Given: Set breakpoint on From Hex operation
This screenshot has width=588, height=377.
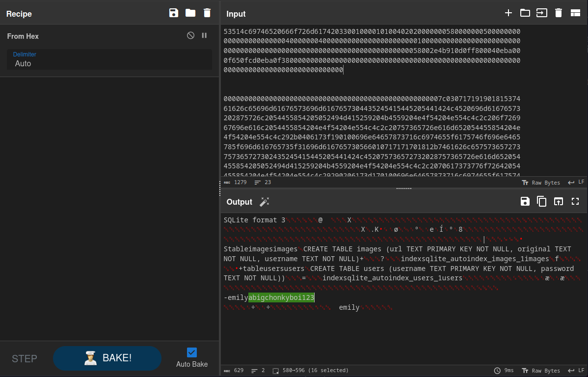Looking at the screenshot, I should (204, 35).
